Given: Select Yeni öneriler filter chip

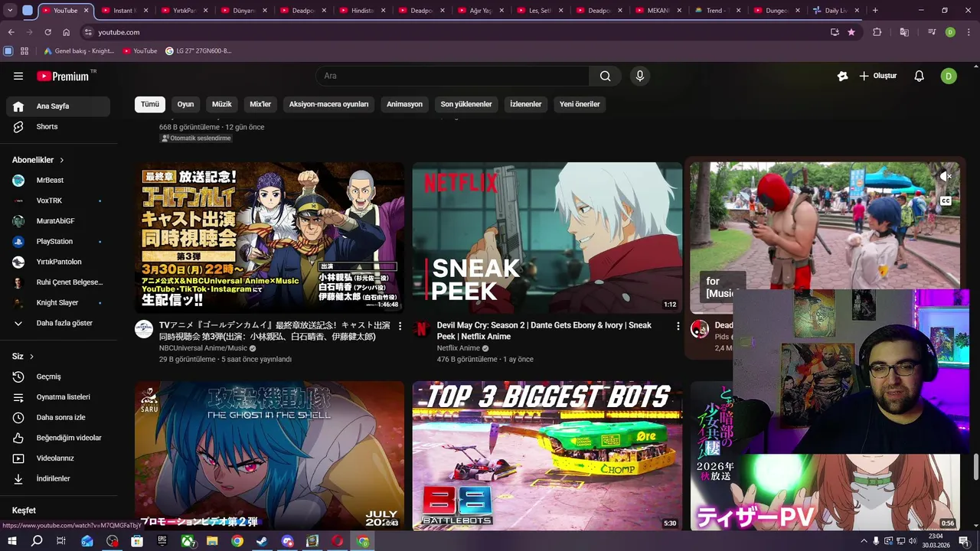Looking at the screenshot, I should tap(580, 104).
